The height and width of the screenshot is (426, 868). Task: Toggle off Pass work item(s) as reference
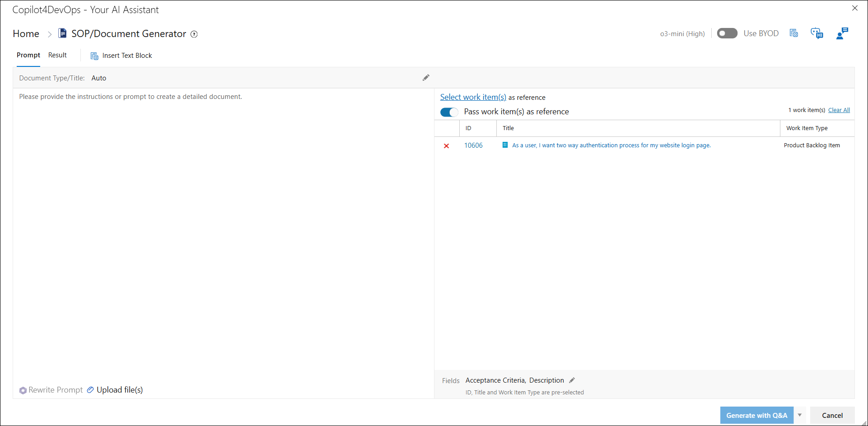tap(449, 112)
